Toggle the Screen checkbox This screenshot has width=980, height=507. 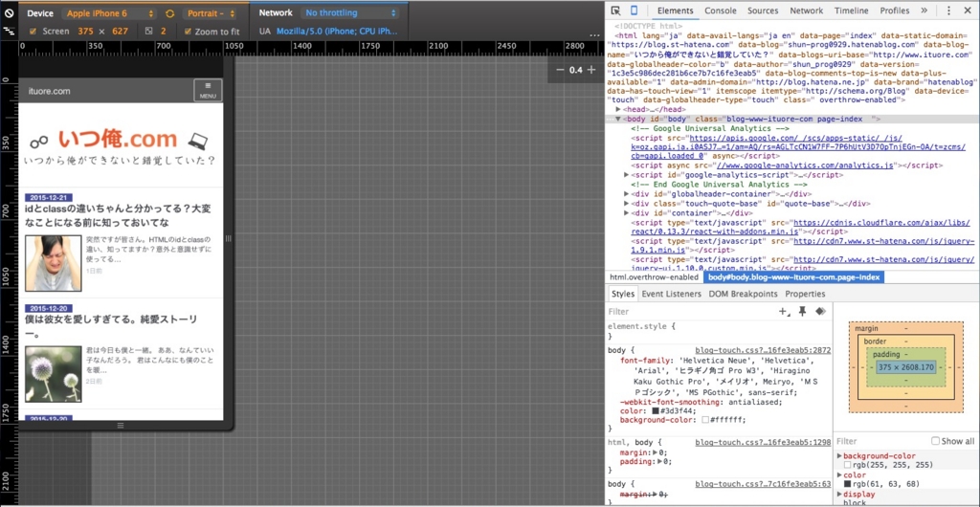[x=33, y=31]
